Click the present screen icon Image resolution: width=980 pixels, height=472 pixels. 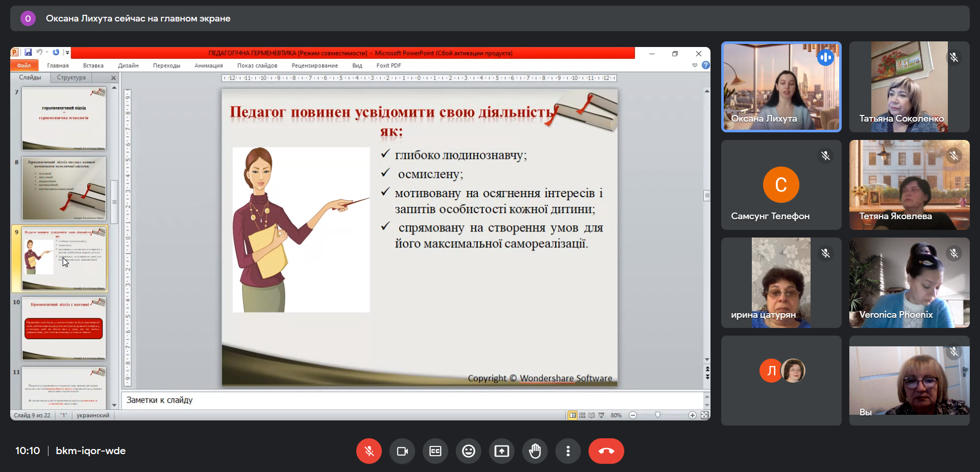502,451
